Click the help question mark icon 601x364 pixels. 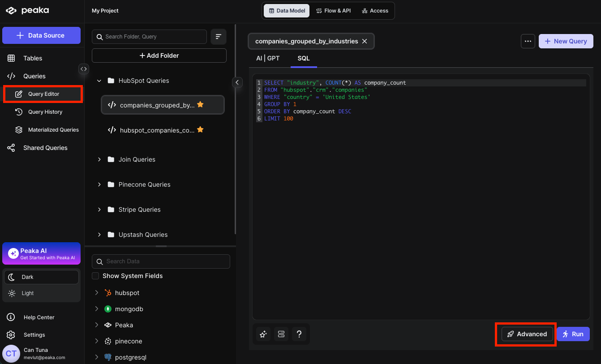pyautogui.click(x=299, y=334)
